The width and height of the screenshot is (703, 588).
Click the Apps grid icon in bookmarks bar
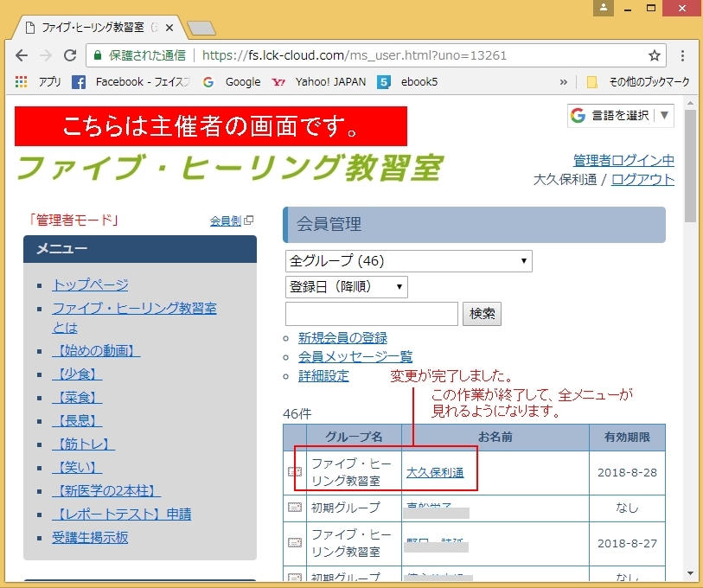pyautogui.click(x=22, y=82)
